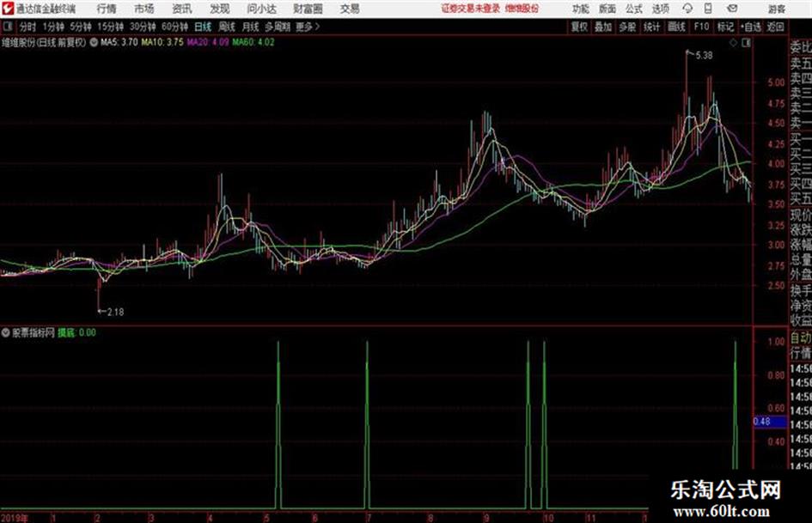The width and height of the screenshot is (812, 523).
Task: Click month 10 on the time axis
Action: (548, 518)
